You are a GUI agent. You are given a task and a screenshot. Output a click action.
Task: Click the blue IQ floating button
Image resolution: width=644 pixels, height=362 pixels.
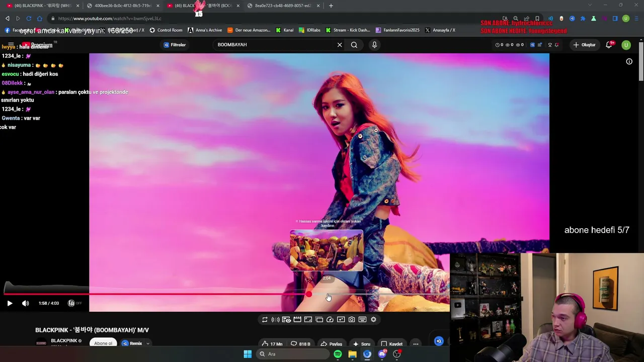(439, 341)
